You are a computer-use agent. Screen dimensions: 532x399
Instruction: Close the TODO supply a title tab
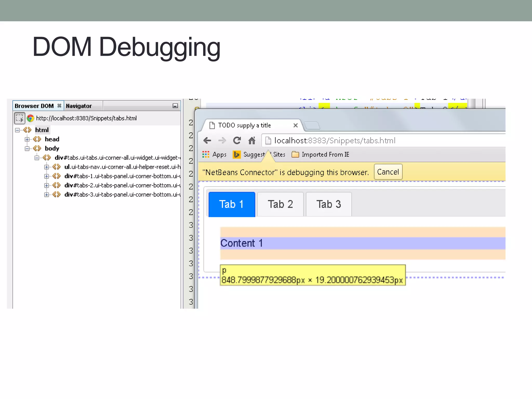click(295, 125)
